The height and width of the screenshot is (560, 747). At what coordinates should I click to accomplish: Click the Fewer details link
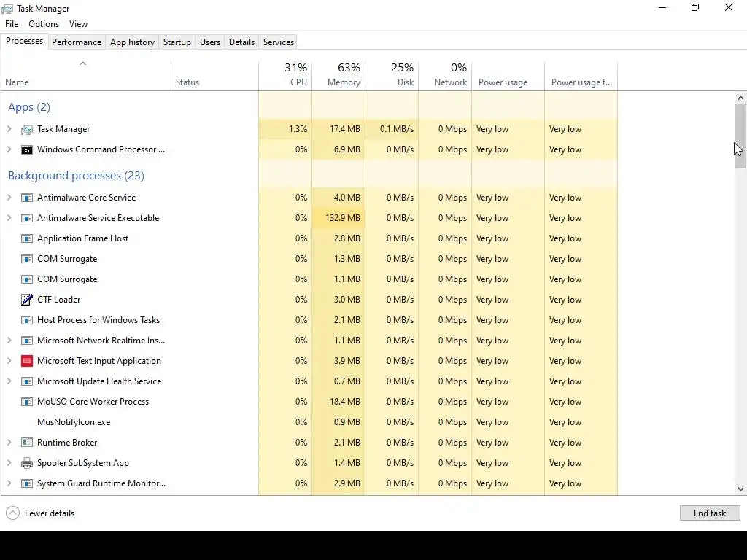point(50,513)
